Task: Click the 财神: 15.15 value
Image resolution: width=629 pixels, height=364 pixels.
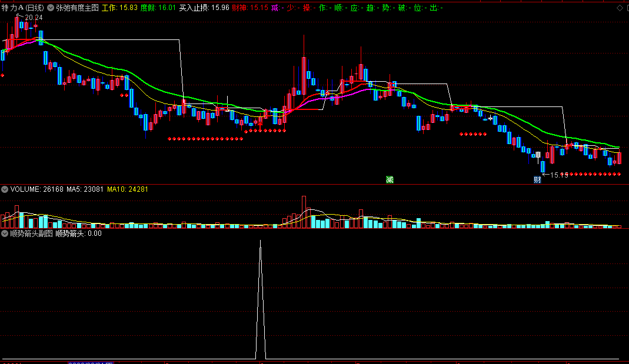Action: (x=250, y=8)
